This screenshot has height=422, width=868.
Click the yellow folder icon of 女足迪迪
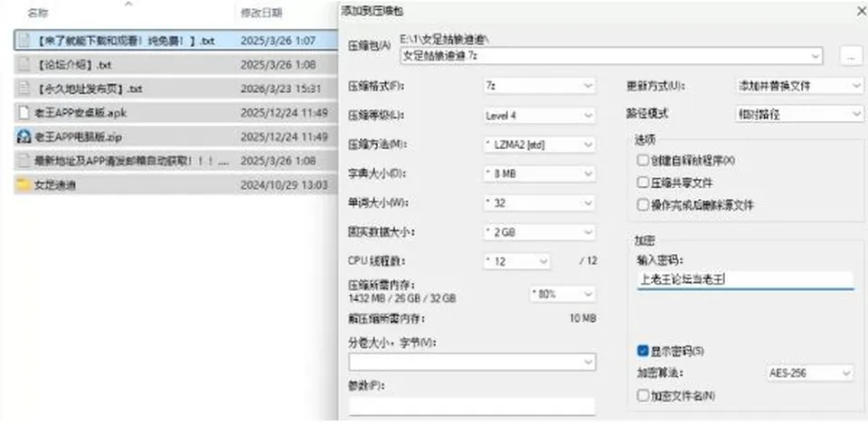24,184
